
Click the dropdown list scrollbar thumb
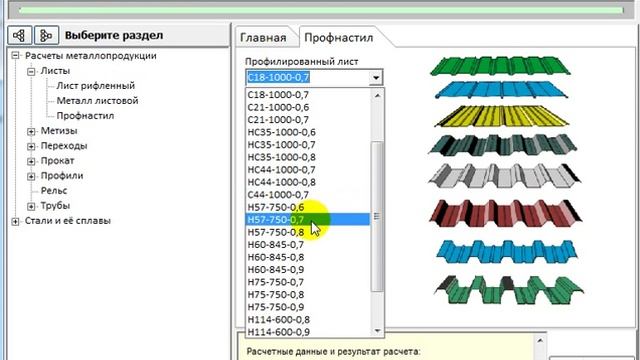pos(377,216)
